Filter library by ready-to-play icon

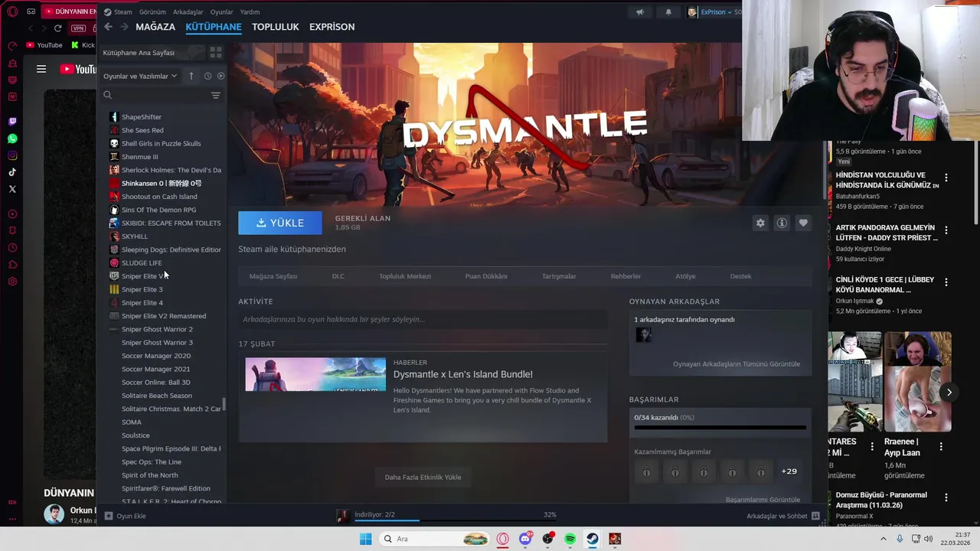click(220, 76)
